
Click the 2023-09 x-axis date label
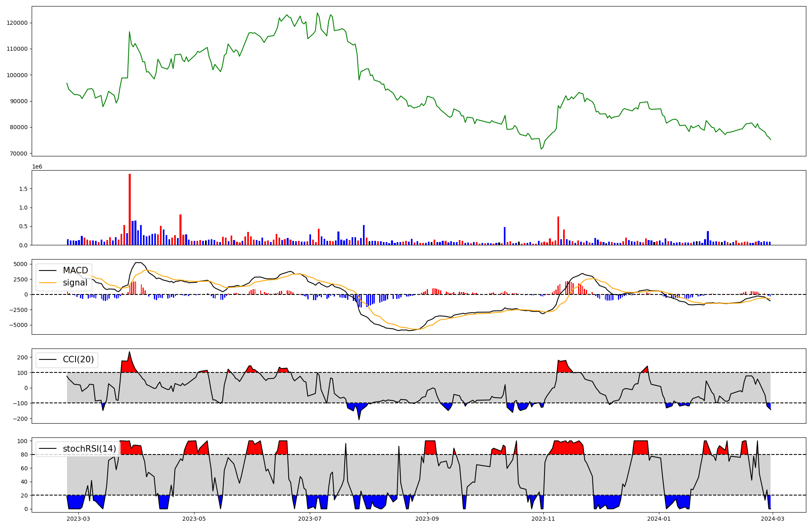pyautogui.click(x=427, y=519)
